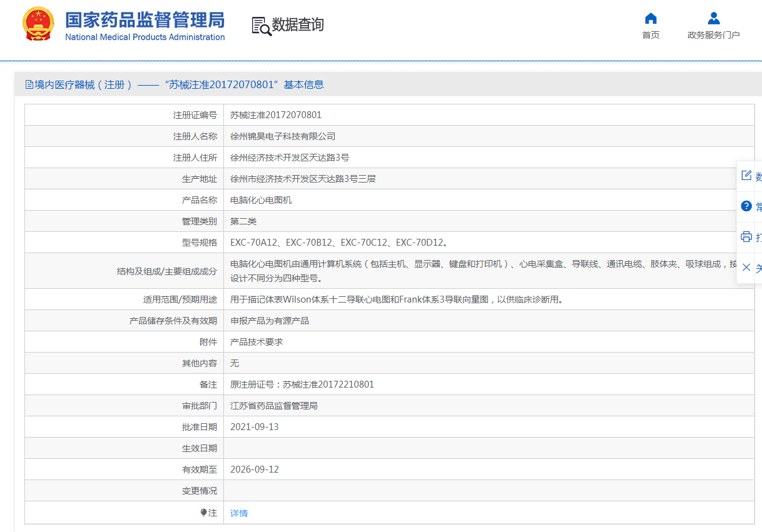Viewport: 762px width, 532px height.
Task: Click the English title National Medical Products Administration
Action: coord(145,37)
